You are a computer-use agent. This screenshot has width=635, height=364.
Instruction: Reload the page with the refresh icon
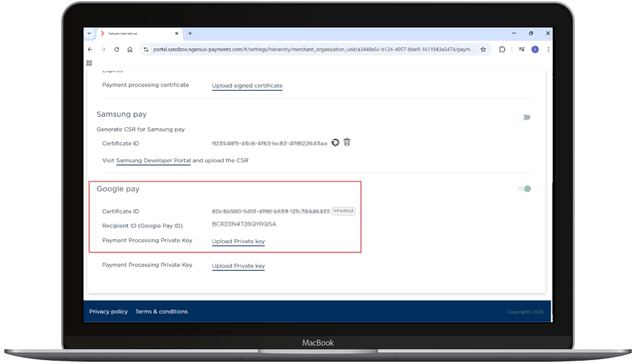117,49
